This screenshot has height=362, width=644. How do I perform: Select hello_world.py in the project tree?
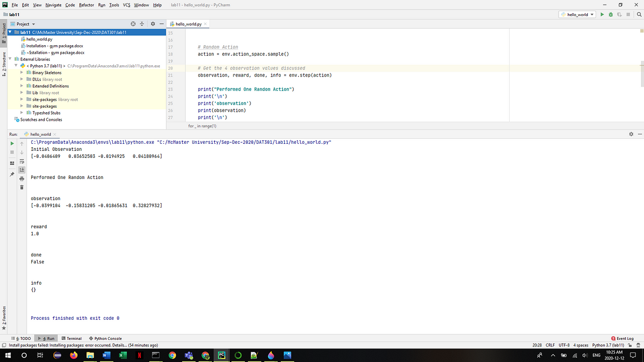[39, 39]
